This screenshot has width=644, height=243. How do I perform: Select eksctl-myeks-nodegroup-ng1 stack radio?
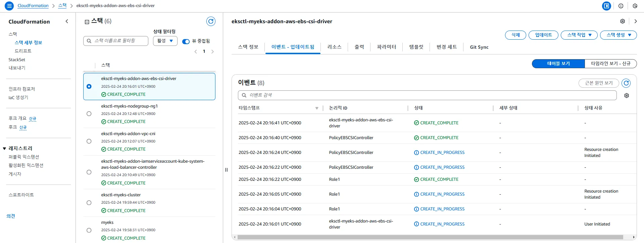coord(89,114)
